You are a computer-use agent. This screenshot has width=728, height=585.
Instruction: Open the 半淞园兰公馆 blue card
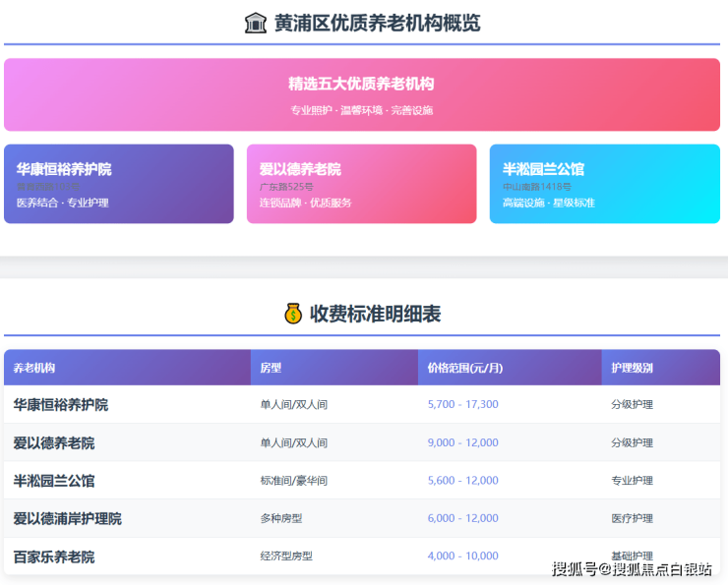pyautogui.click(x=604, y=184)
